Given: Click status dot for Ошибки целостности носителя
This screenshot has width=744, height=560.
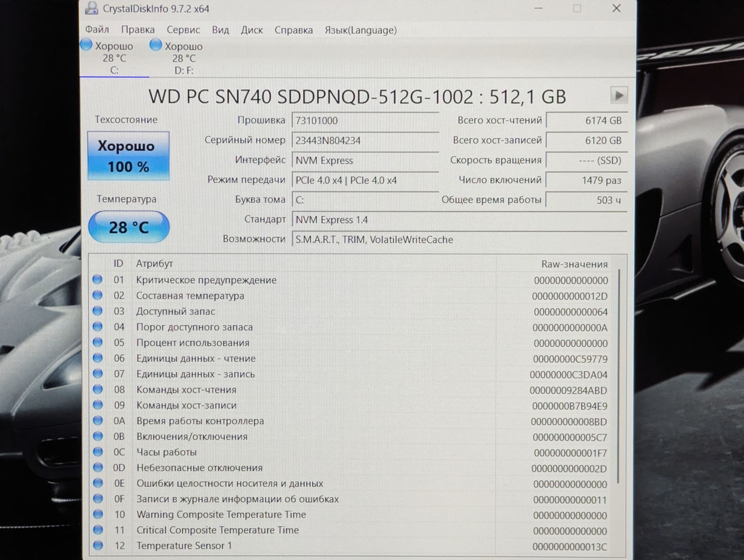Looking at the screenshot, I should (98, 483).
